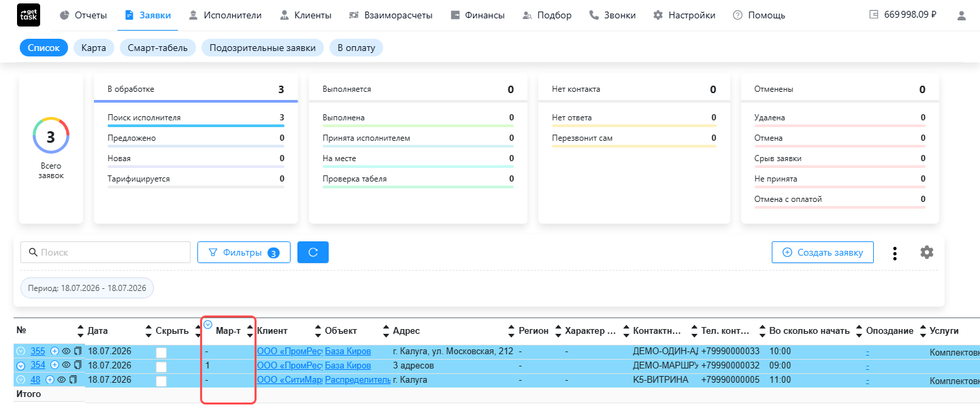
Task: Open the table settings gear icon
Action: tap(926, 252)
